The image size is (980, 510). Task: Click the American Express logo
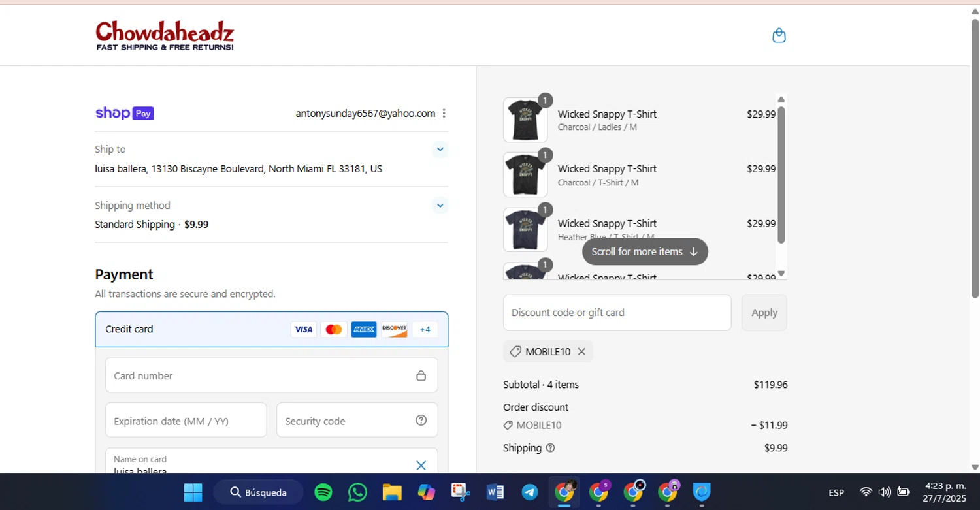point(364,330)
